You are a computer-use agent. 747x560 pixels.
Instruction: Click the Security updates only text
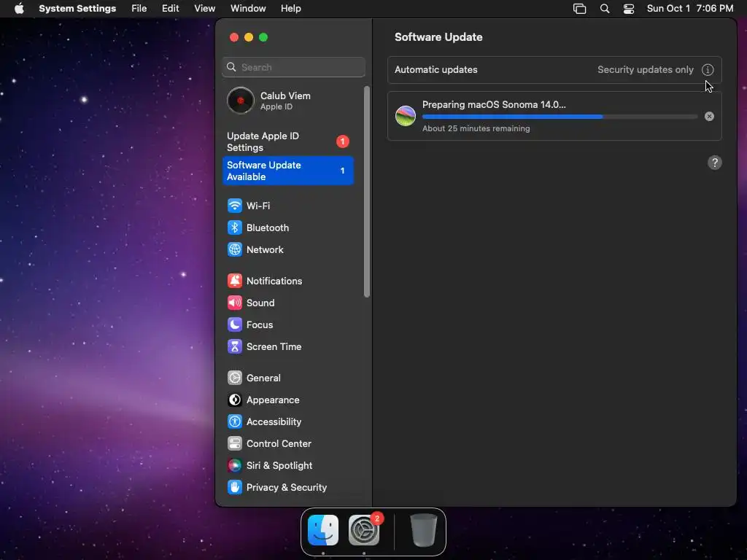tap(645, 70)
